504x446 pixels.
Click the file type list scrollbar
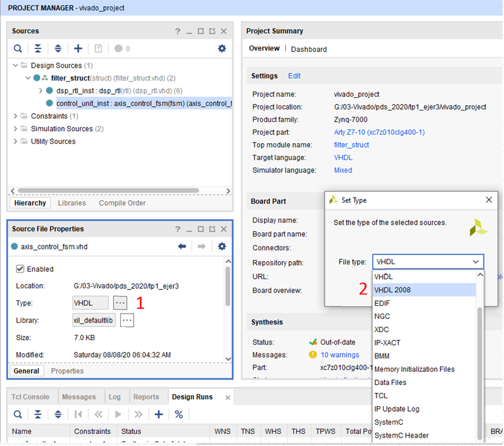(480, 373)
